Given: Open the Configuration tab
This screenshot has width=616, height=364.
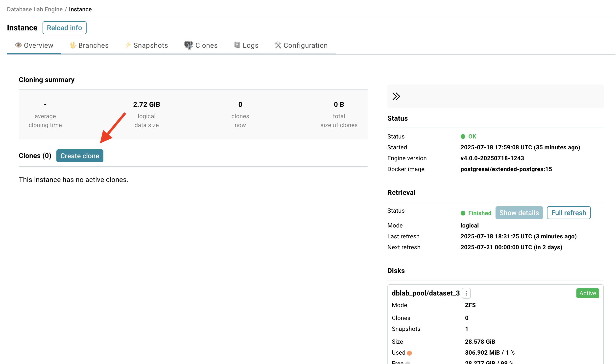Looking at the screenshot, I should pos(301,45).
